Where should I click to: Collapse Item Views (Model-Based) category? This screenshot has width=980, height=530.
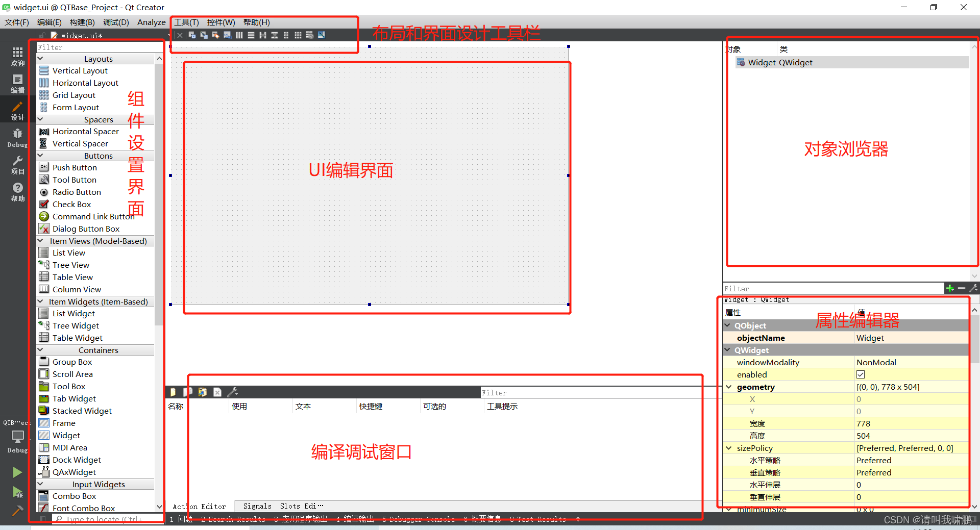(x=40, y=241)
